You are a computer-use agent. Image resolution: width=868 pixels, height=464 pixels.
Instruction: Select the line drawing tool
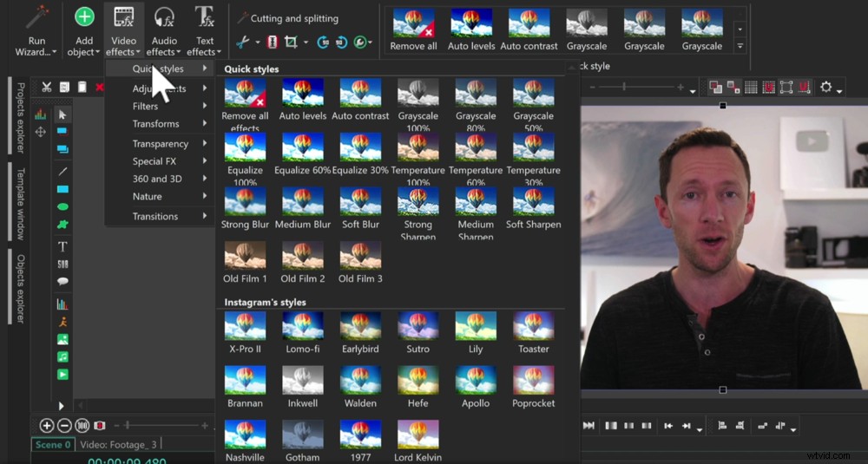click(62, 172)
